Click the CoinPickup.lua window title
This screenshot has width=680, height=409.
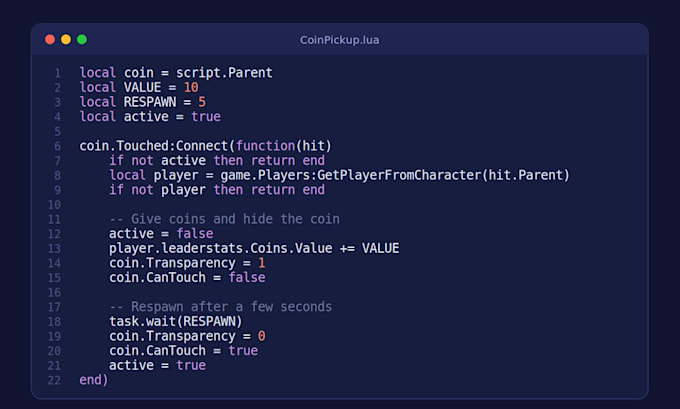340,40
